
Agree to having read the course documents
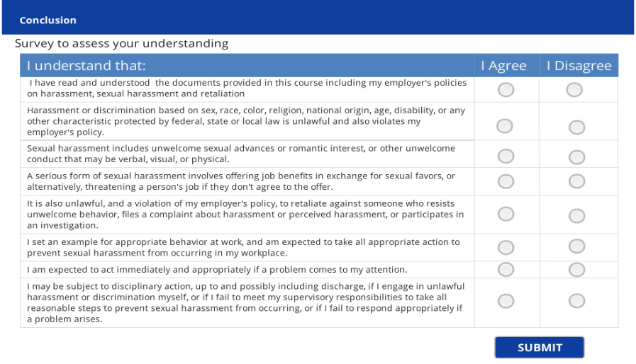(506, 90)
